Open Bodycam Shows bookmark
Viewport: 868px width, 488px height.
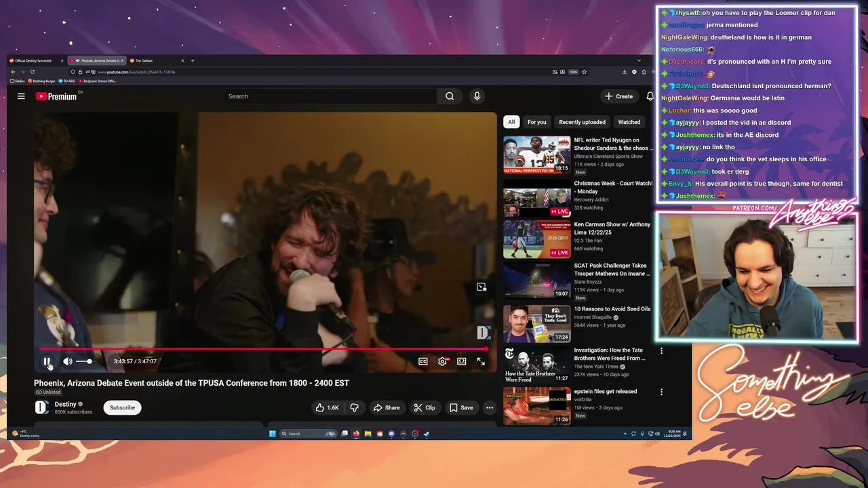[x=97, y=81]
